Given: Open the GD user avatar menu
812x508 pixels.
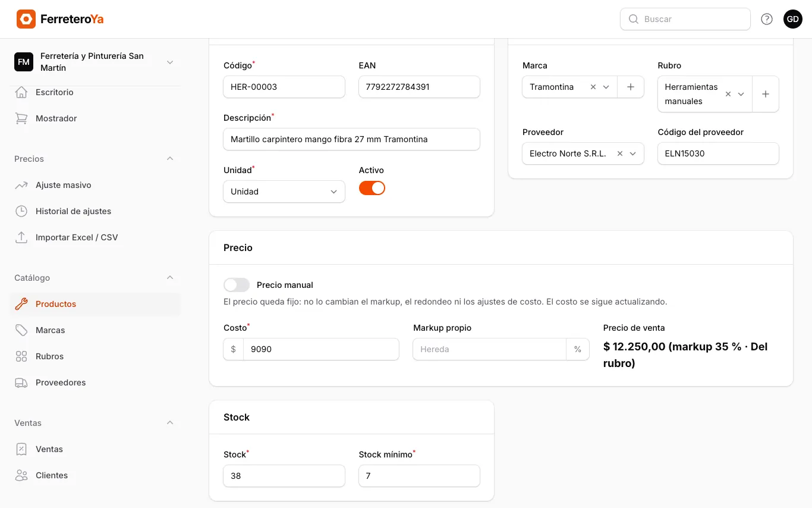Looking at the screenshot, I should pyautogui.click(x=793, y=19).
